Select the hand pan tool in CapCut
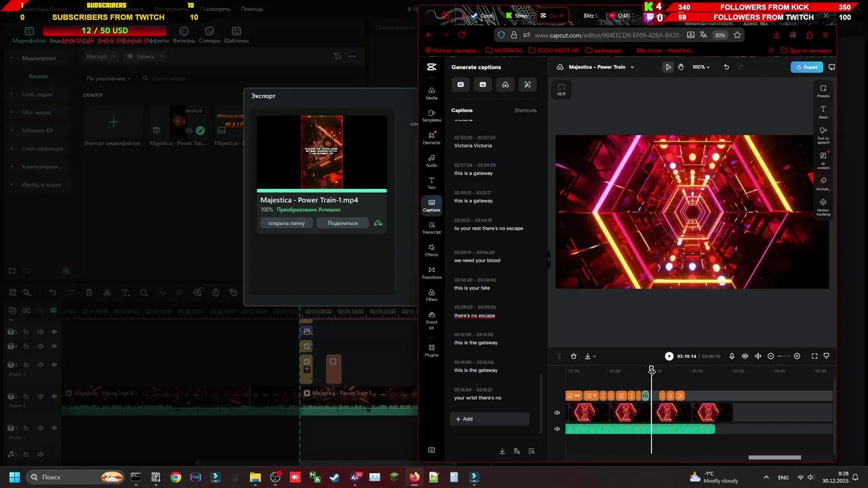Screen dimensions: 868x488 click(681, 67)
